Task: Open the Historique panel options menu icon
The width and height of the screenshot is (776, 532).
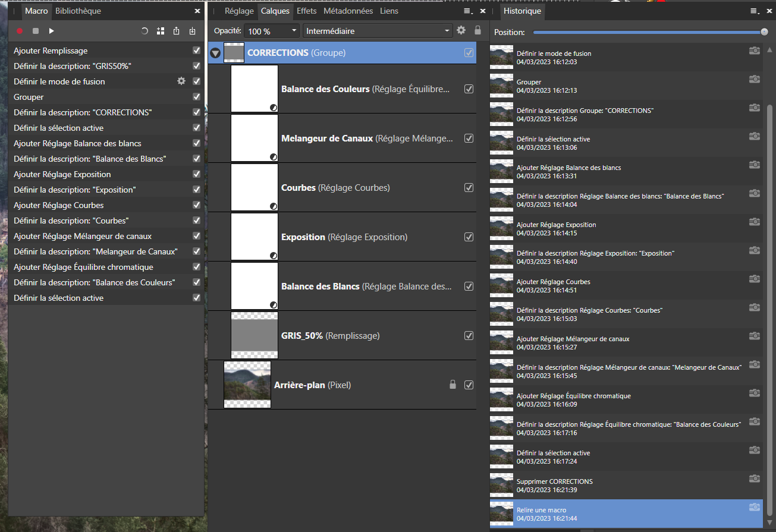Action: (755, 11)
